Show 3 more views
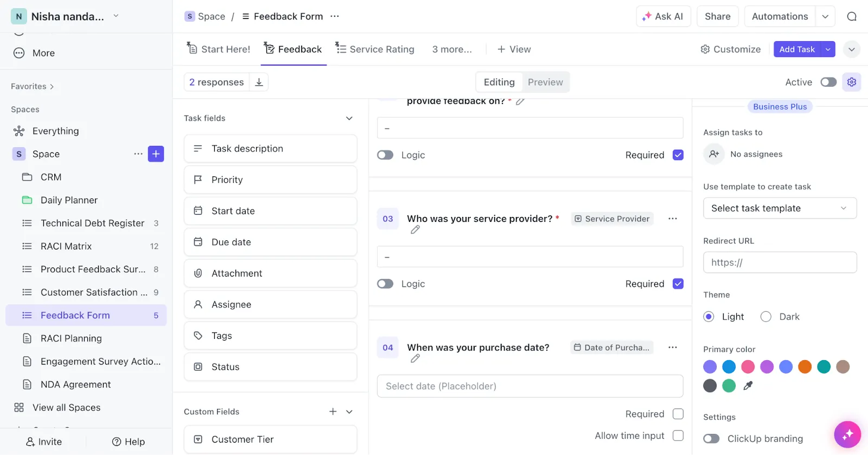This screenshot has width=868, height=455. point(452,49)
